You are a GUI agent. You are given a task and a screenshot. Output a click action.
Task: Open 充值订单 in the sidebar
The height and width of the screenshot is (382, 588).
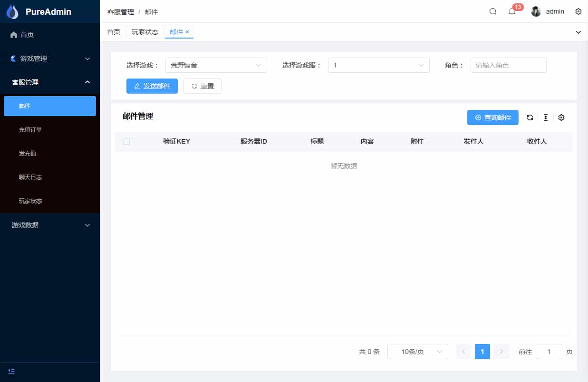pos(30,129)
